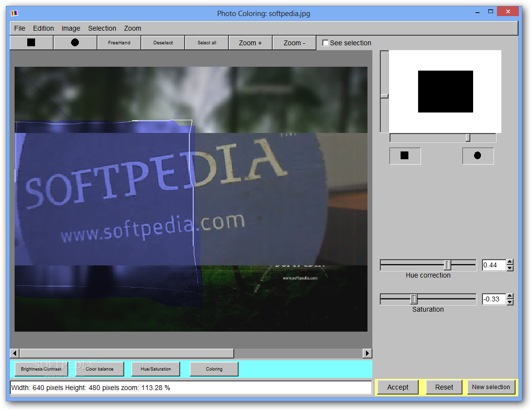
Task: Click the right arrow of the horizontal scrollbar
Action: 367,354
